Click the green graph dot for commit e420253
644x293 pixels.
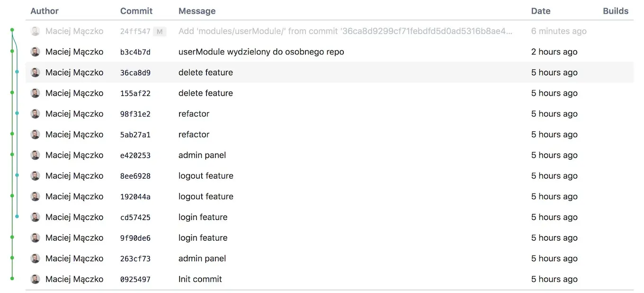point(11,155)
